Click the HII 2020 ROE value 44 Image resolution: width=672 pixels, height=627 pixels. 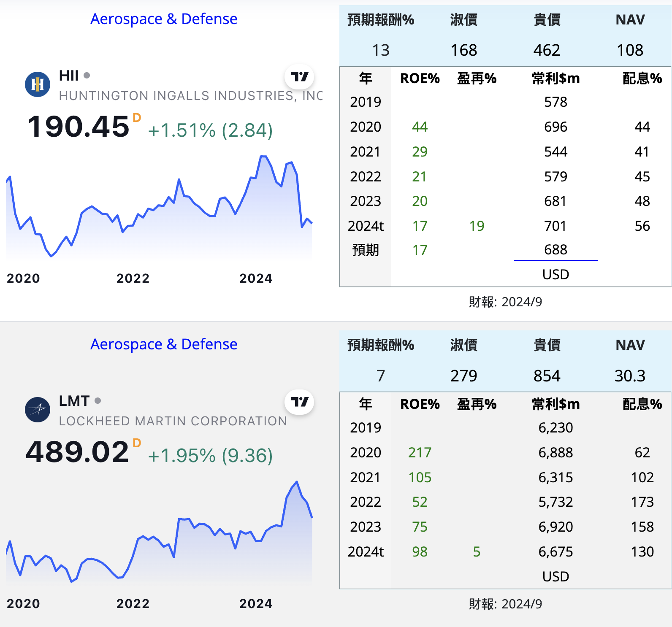(420, 127)
